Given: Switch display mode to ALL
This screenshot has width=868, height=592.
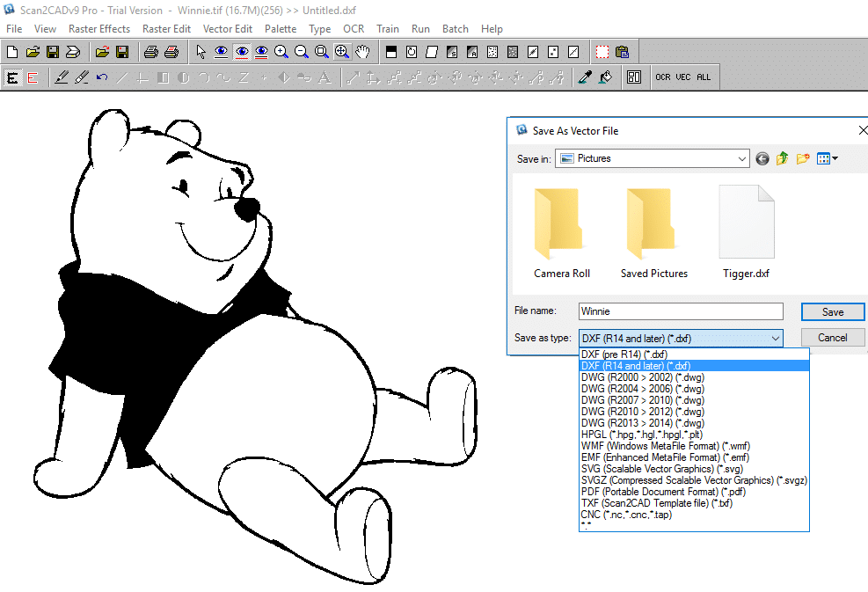Looking at the screenshot, I should 702,77.
